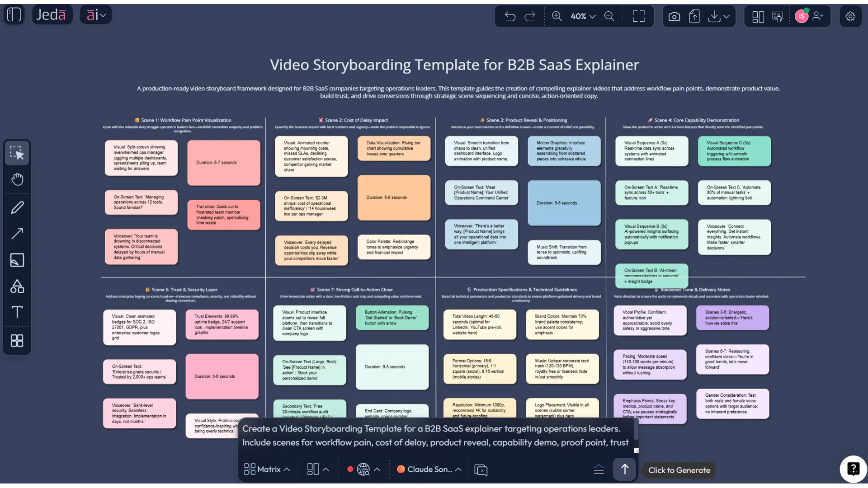Open the shapes tool
868x488 pixels.
(17, 286)
